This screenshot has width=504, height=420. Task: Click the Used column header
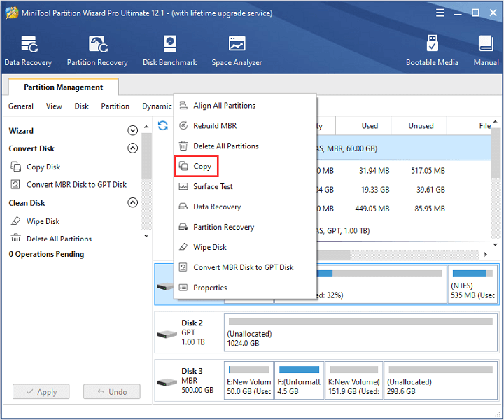click(363, 125)
